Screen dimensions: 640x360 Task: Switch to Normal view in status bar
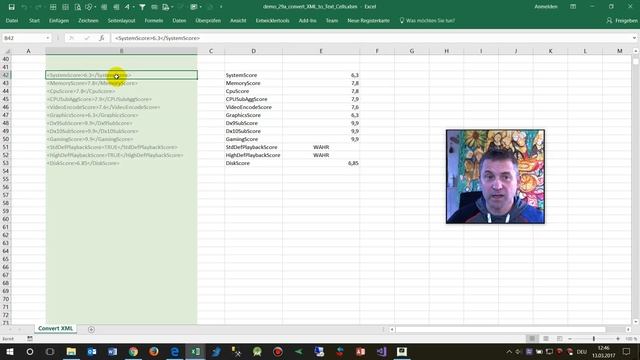pyautogui.click(x=532, y=339)
